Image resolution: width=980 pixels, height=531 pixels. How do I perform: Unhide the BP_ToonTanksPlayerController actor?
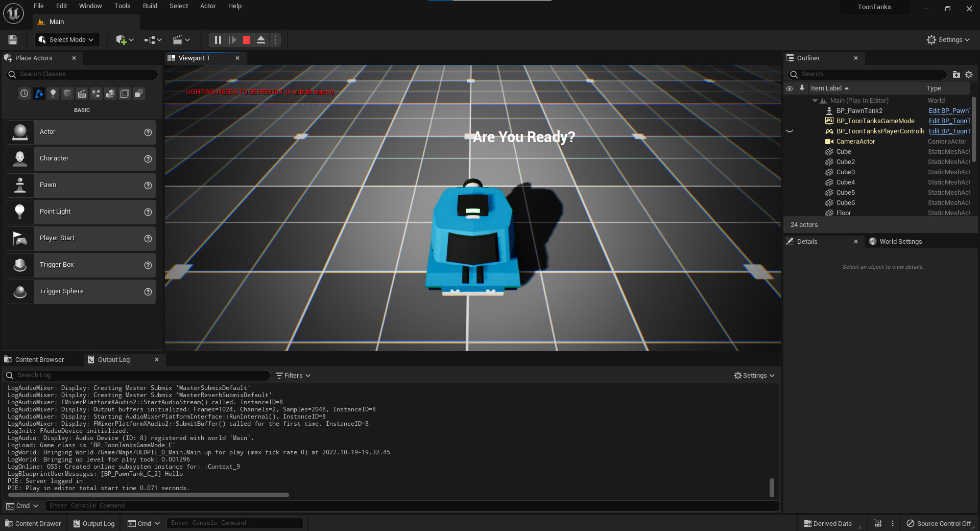[790, 131]
